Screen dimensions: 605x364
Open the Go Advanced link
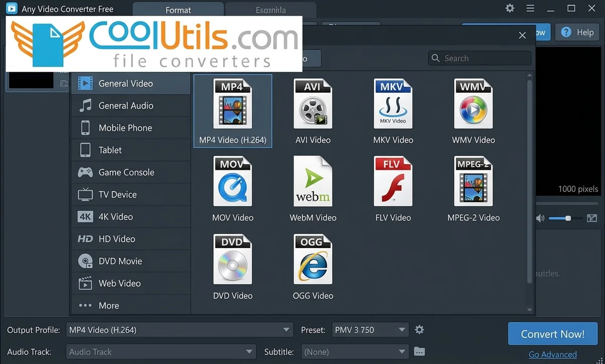552,354
